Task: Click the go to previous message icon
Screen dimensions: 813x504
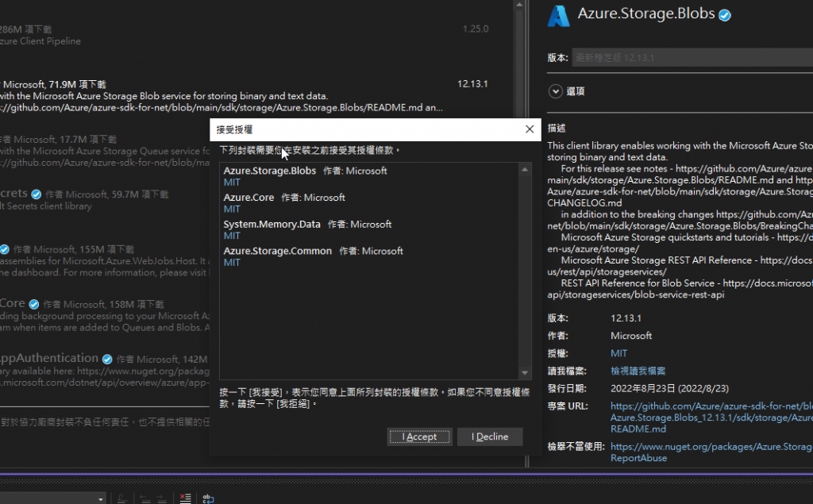Action: point(146,498)
